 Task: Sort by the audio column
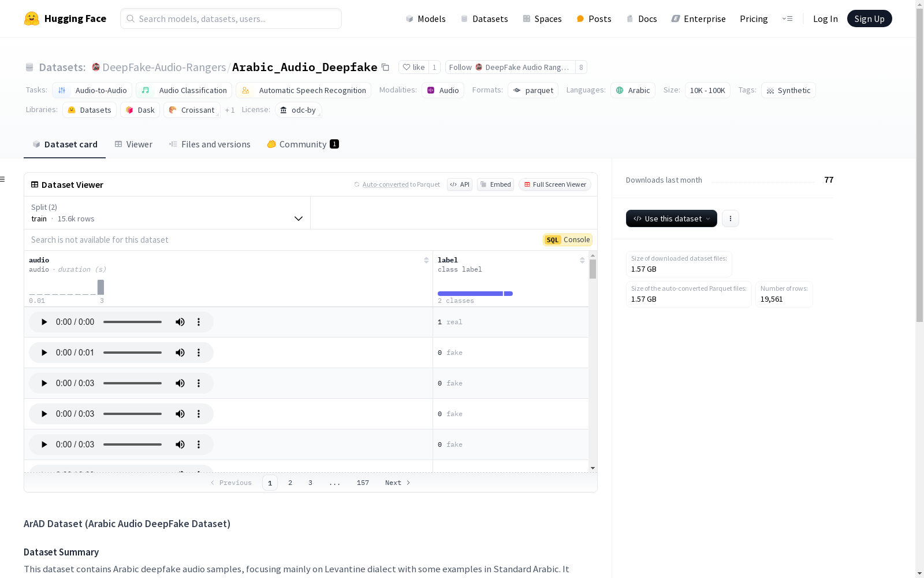426,260
